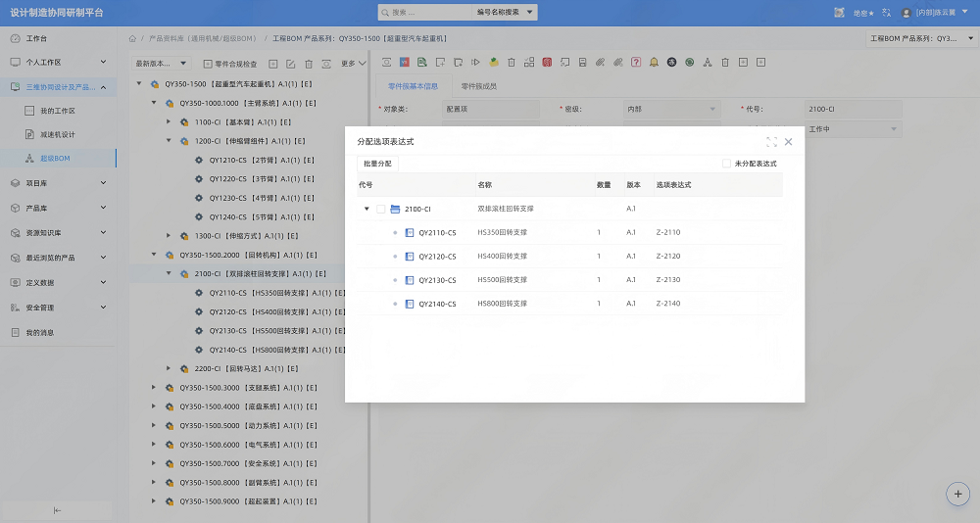Check the 2100-CI row checkbox
The height and width of the screenshot is (523, 980).
pos(380,210)
